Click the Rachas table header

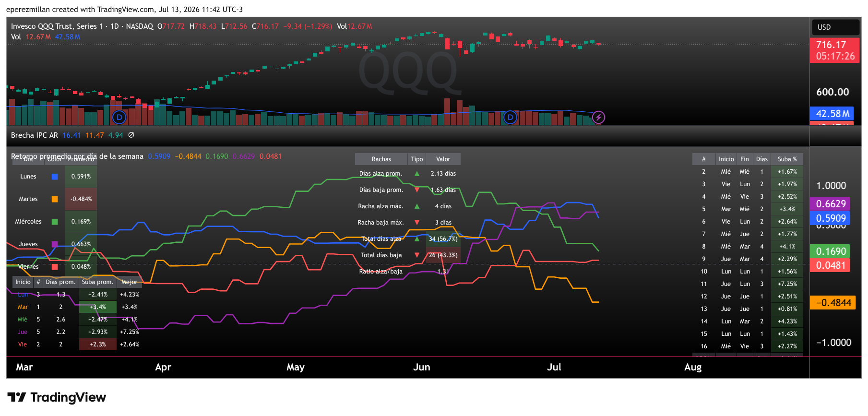coord(381,159)
